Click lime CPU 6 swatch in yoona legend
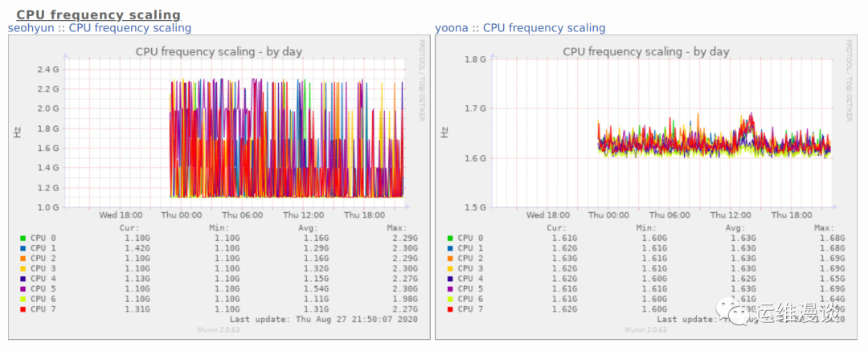868x351 pixels. click(x=450, y=300)
